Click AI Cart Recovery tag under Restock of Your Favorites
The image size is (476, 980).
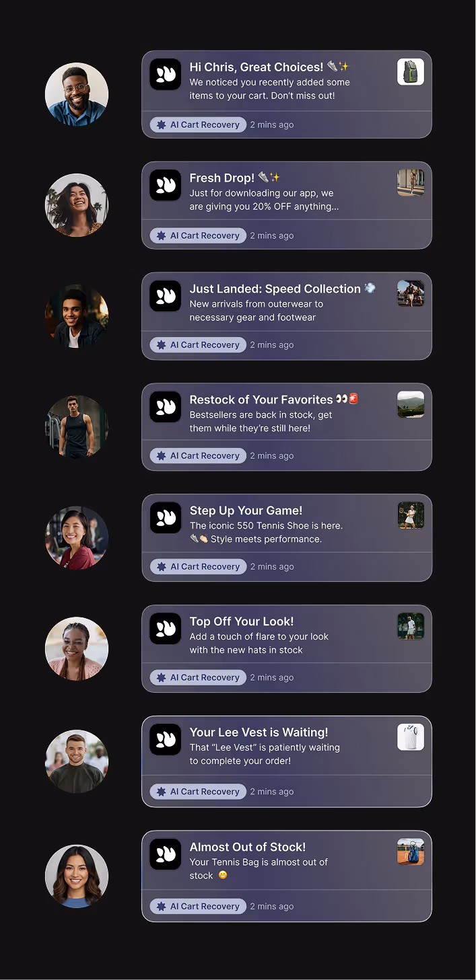[x=198, y=455]
